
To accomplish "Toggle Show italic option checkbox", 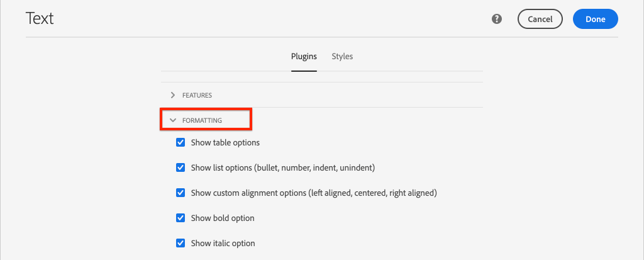I will click(180, 243).
